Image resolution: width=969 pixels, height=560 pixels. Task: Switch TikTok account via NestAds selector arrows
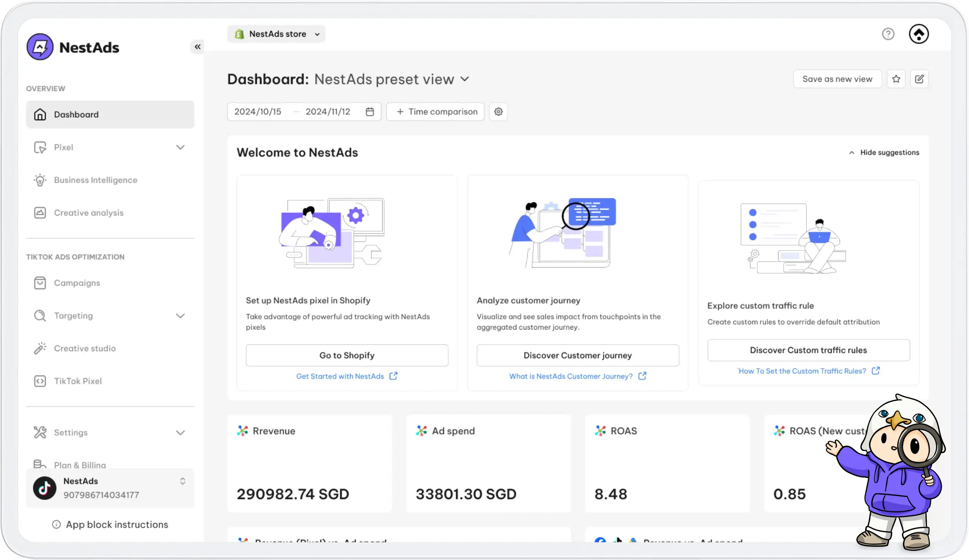click(x=183, y=481)
